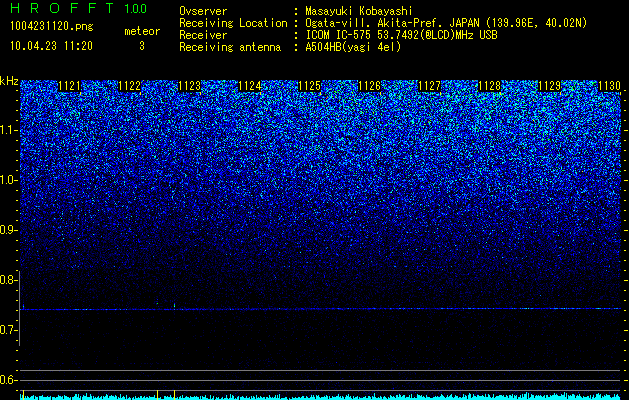Click the Receiving antenna label
629x400 pixels.
tap(230, 47)
